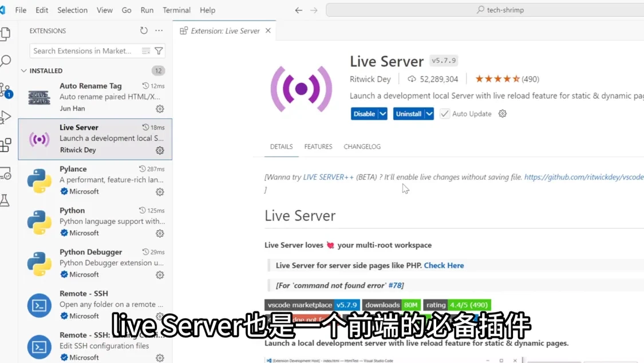Open the Check Here link
Image resolution: width=644 pixels, height=363 pixels.
pyautogui.click(x=444, y=265)
